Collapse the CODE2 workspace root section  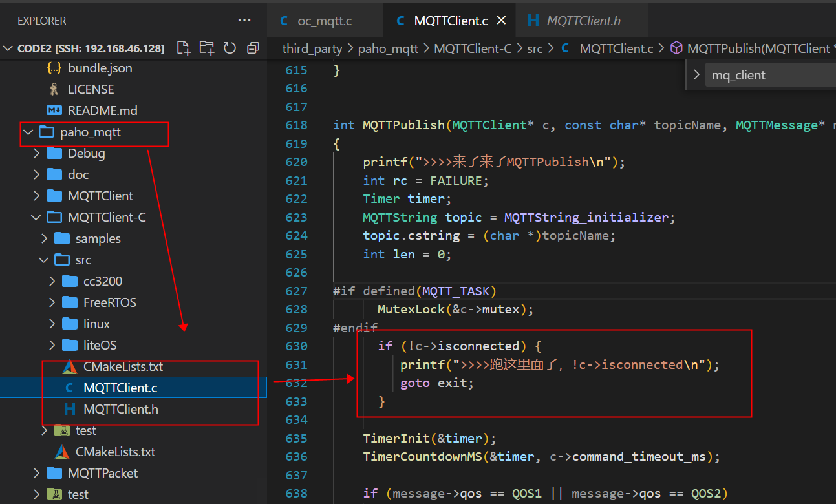(9, 48)
